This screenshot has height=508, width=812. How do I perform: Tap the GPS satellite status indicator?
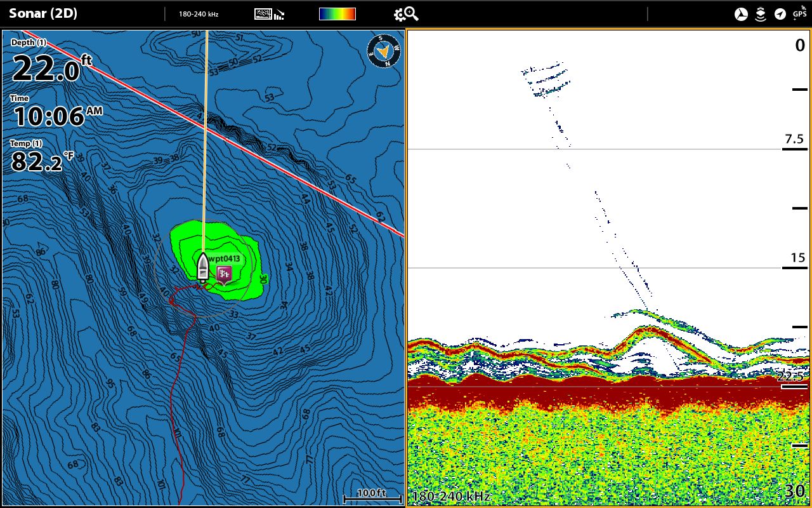(x=800, y=13)
